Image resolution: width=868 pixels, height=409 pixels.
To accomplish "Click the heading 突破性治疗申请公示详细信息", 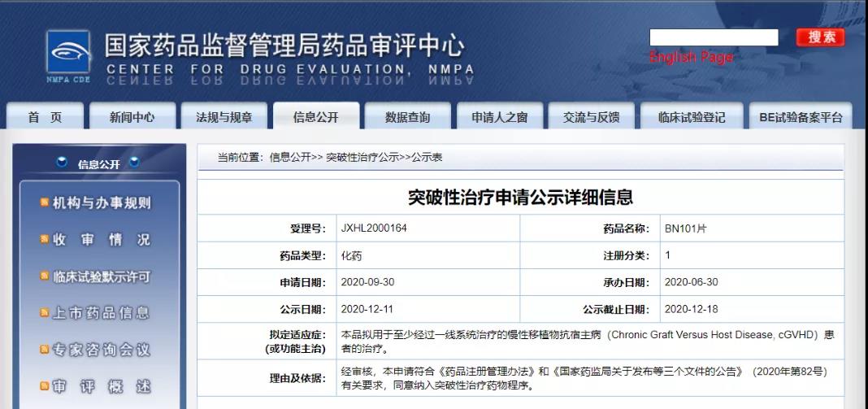I will point(520,198).
